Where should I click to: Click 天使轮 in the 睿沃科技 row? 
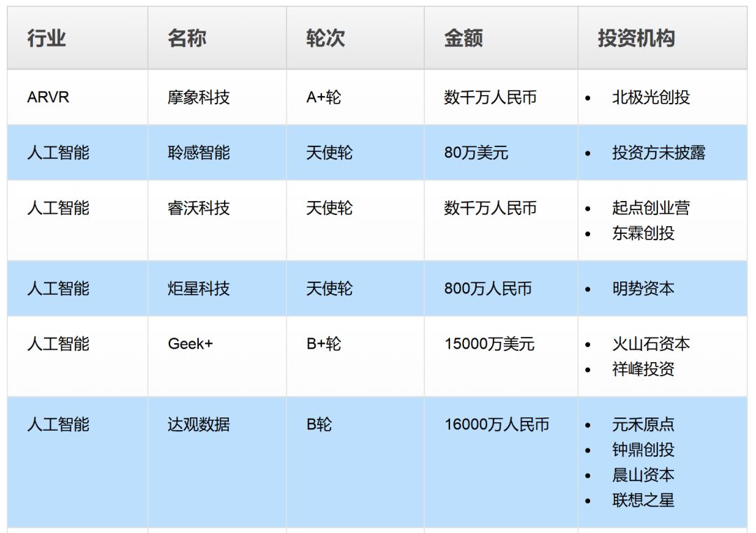coord(329,208)
